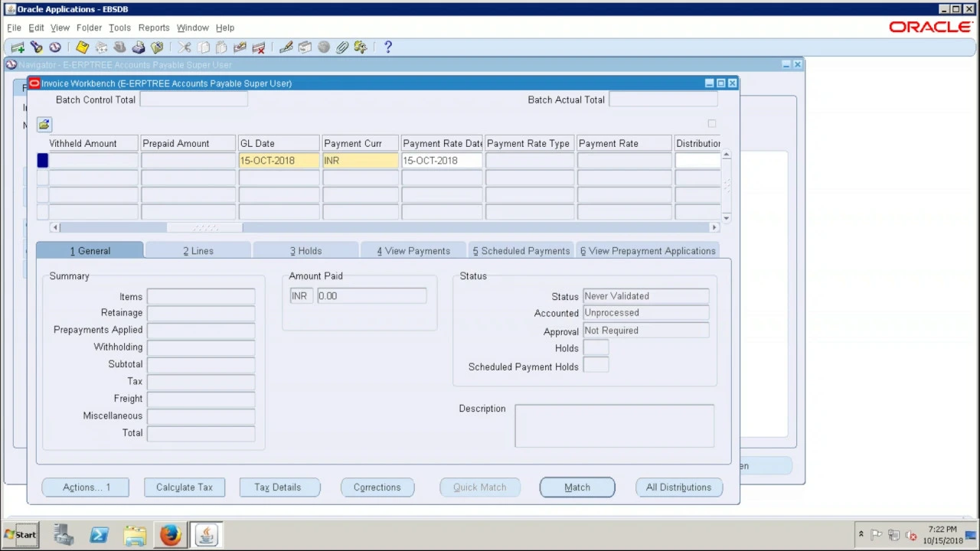Image resolution: width=980 pixels, height=551 pixels.
Task: Open the Show Navigator compass icon
Action: (x=55, y=47)
